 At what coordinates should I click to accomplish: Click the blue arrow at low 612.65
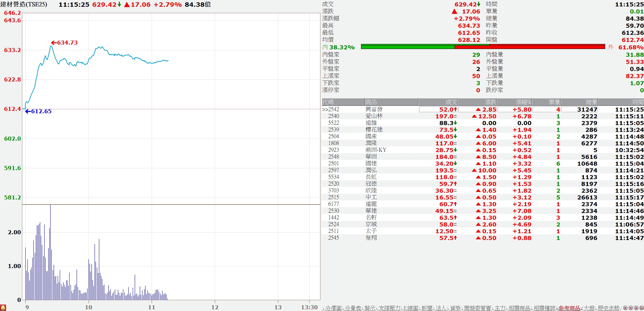[x=28, y=111]
